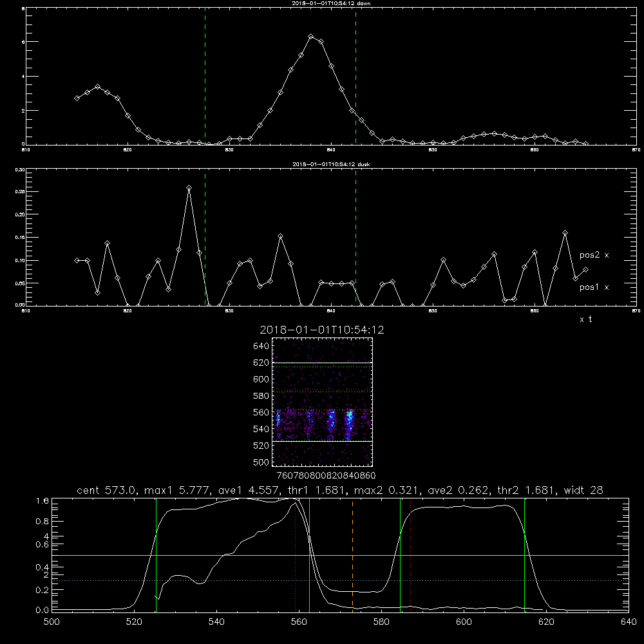Click the tallest spike marker in dusk plot
The width and height of the screenshot is (644, 644).
(189, 187)
